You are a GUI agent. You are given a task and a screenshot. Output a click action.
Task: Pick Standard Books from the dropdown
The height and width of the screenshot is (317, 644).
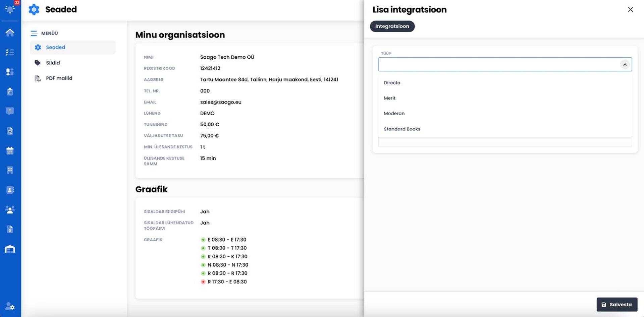(x=402, y=129)
